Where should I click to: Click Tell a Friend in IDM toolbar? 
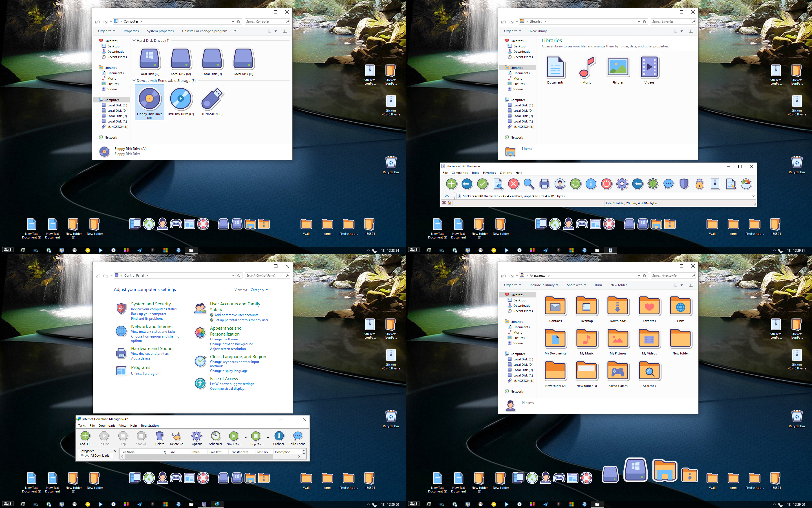click(297, 438)
